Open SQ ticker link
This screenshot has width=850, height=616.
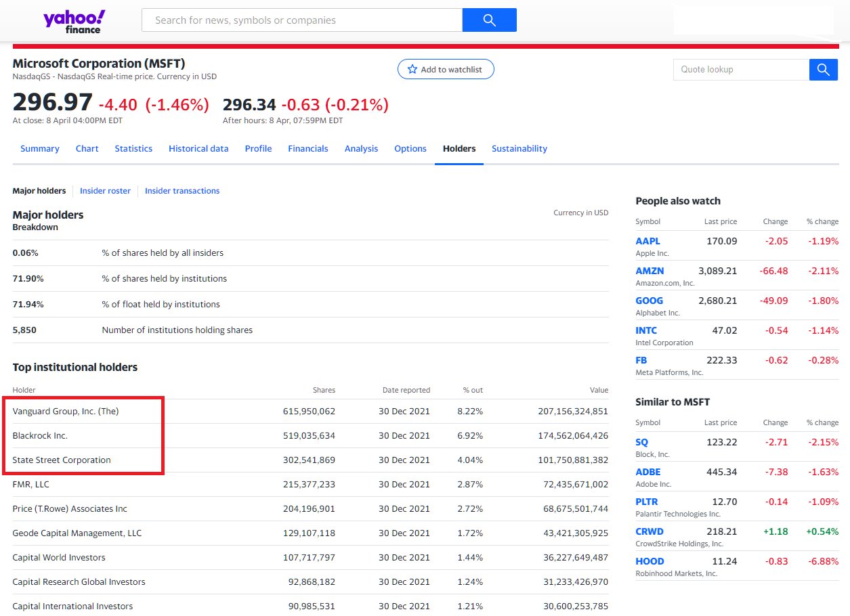point(642,442)
